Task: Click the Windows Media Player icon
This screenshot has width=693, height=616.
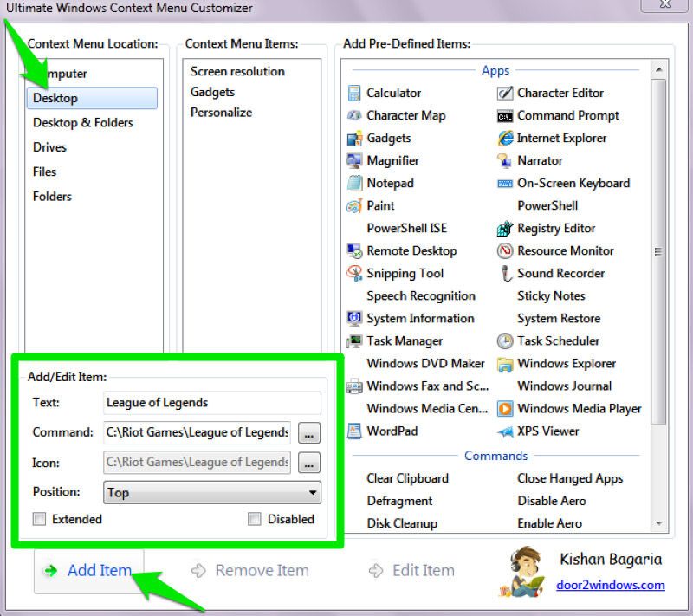Action: coord(505,409)
